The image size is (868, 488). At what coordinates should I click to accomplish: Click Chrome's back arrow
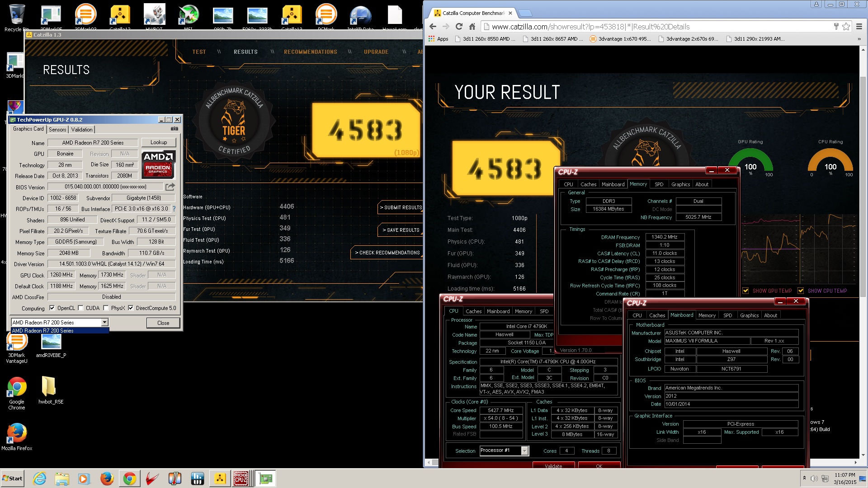coord(433,27)
